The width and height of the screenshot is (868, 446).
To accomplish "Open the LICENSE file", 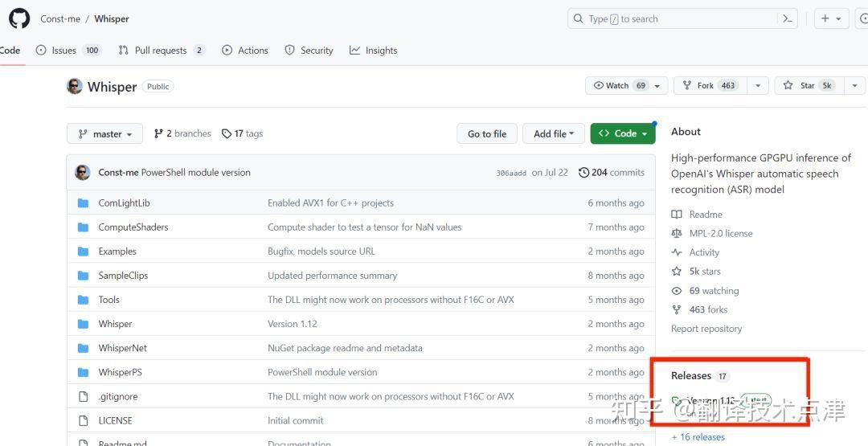I will (115, 420).
